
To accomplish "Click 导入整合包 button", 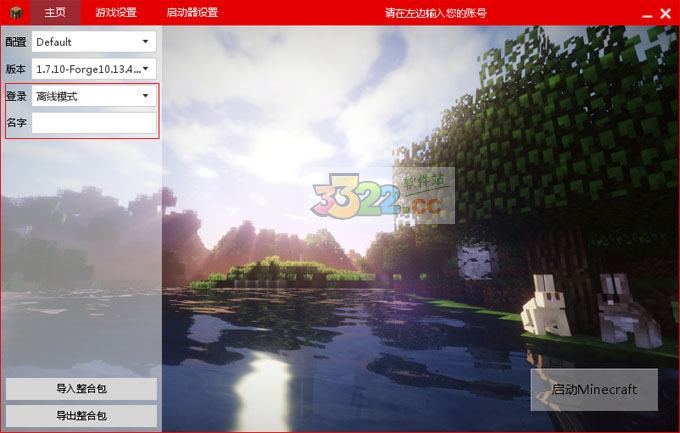I will (x=81, y=389).
